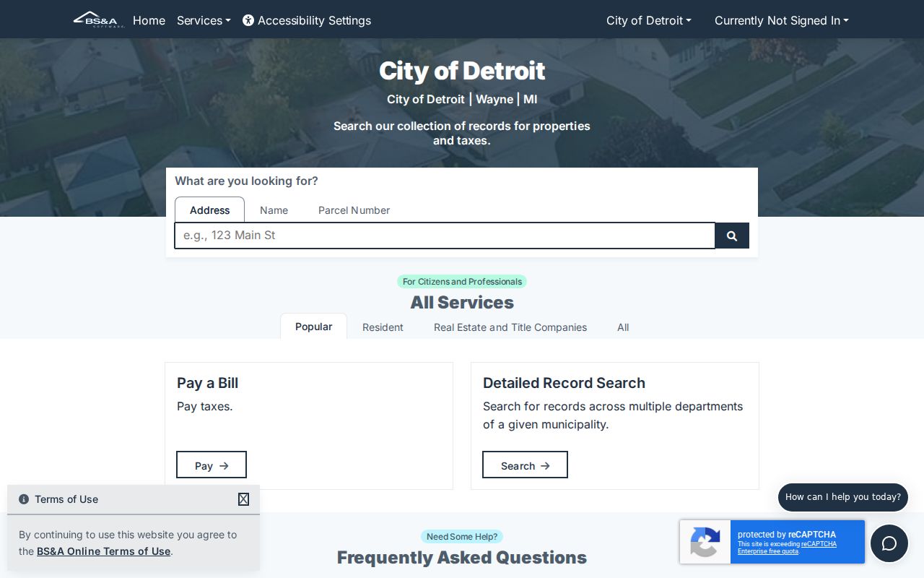This screenshot has height=578, width=924.
Task: Click the 'City of Detroit' hero title
Action: coord(462,71)
